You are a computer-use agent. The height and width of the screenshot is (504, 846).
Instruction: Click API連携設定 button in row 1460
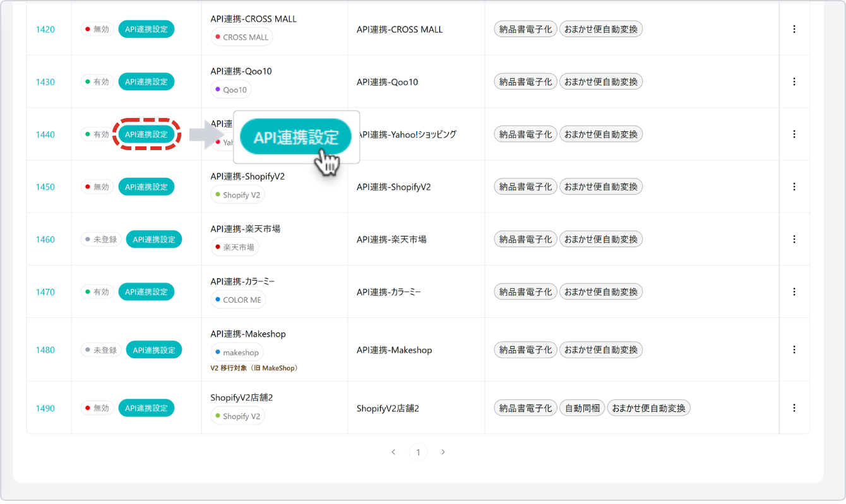(154, 239)
